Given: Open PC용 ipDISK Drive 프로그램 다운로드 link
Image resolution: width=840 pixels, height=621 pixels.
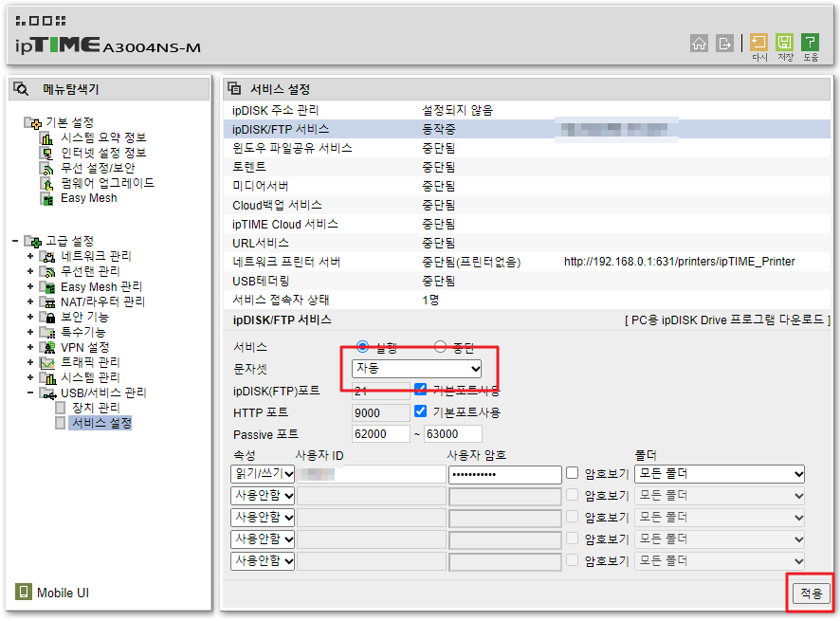Looking at the screenshot, I should 727,320.
